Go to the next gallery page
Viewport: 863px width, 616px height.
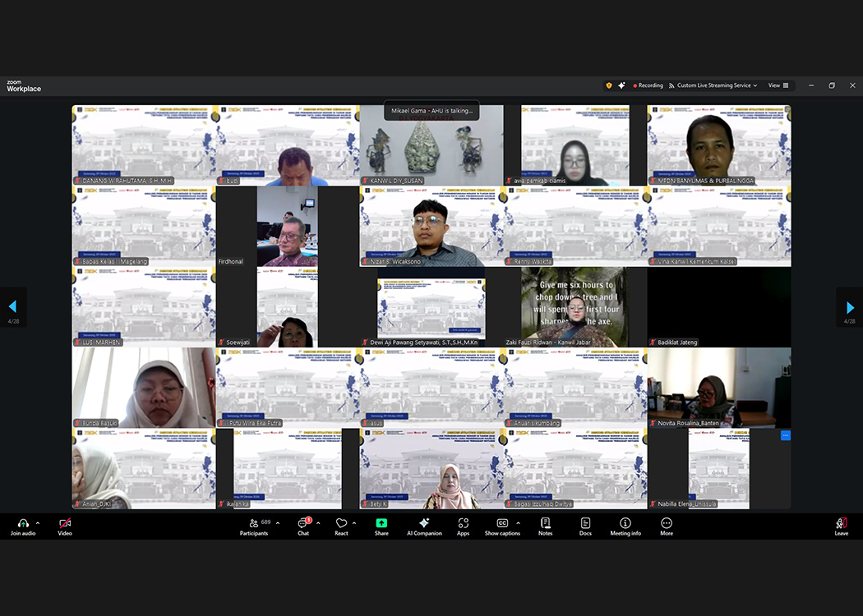[x=850, y=307]
